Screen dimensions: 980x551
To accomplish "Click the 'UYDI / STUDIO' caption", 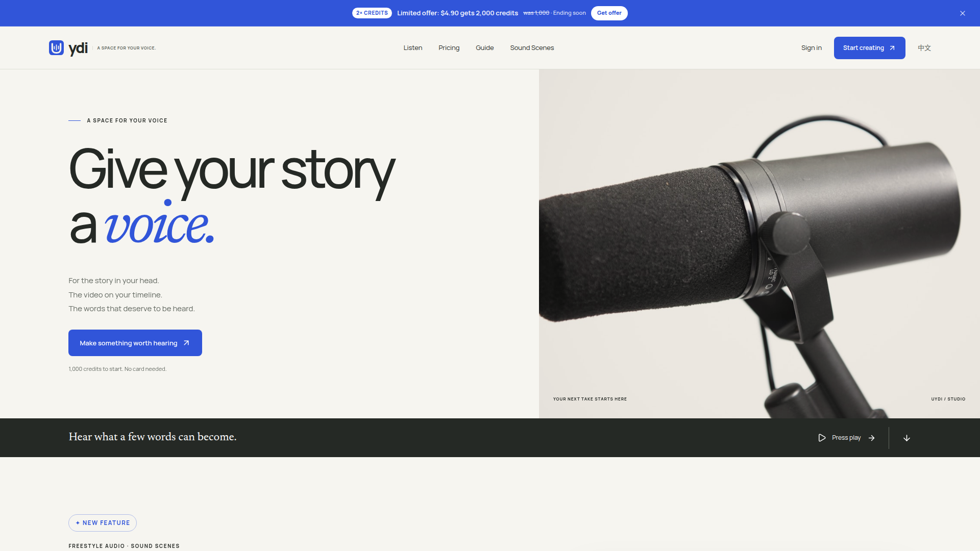I will [948, 399].
